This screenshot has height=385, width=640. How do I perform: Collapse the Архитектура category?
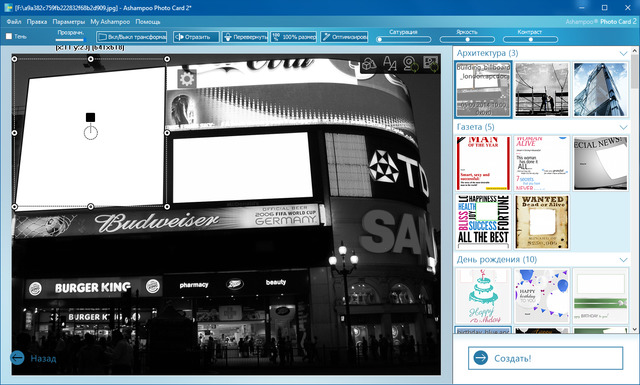pyautogui.click(x=623, y=53)
